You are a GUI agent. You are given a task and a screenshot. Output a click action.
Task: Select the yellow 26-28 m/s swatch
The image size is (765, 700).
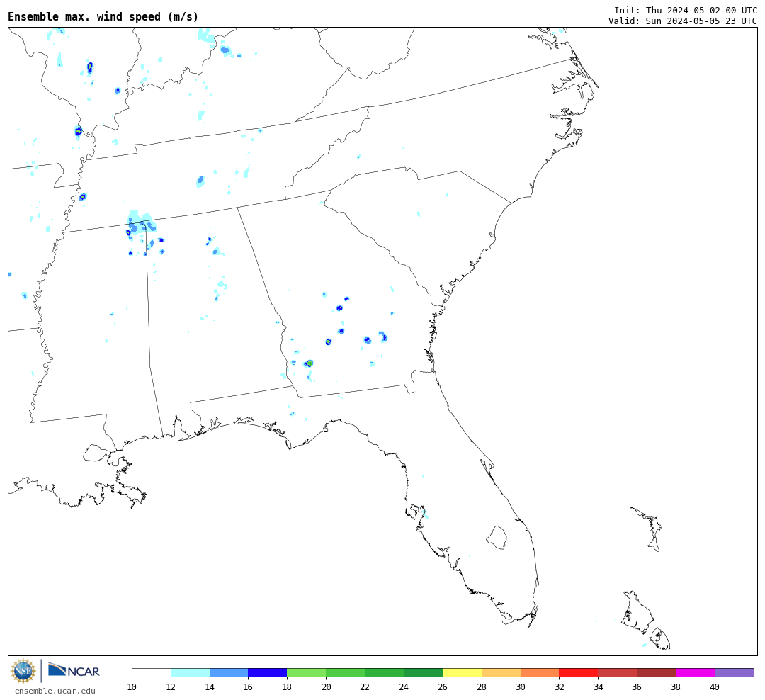click(x=462, y=672)
